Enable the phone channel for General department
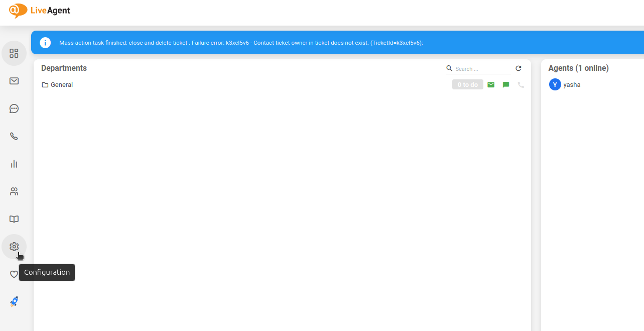The image size is (644, 331). pyautogui.click(x=521, y=84)
